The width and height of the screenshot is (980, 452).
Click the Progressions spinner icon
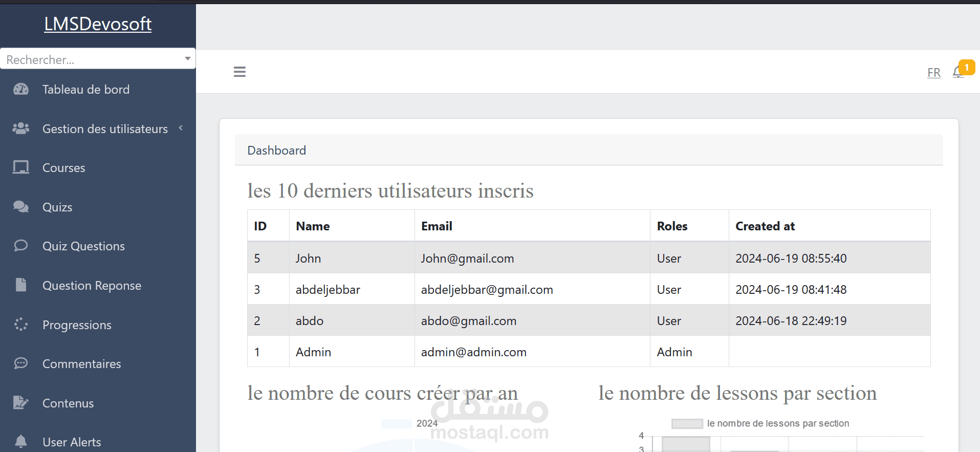click(21, 325)
